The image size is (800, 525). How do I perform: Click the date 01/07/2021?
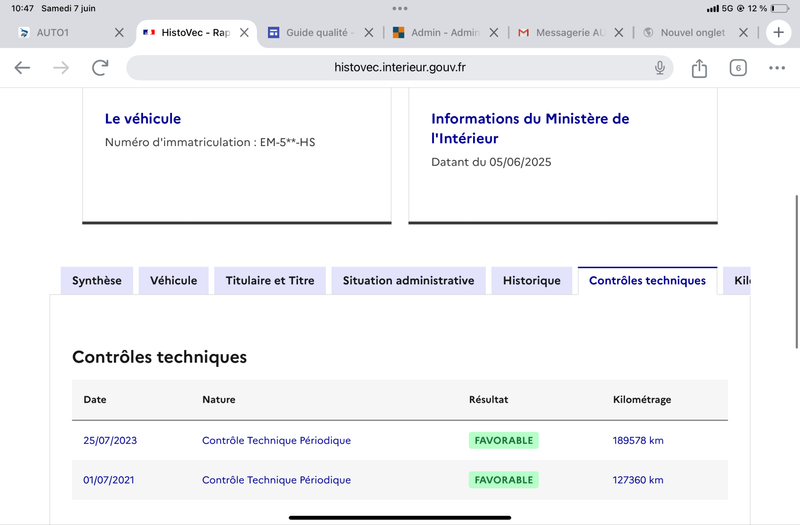point(109,480)
